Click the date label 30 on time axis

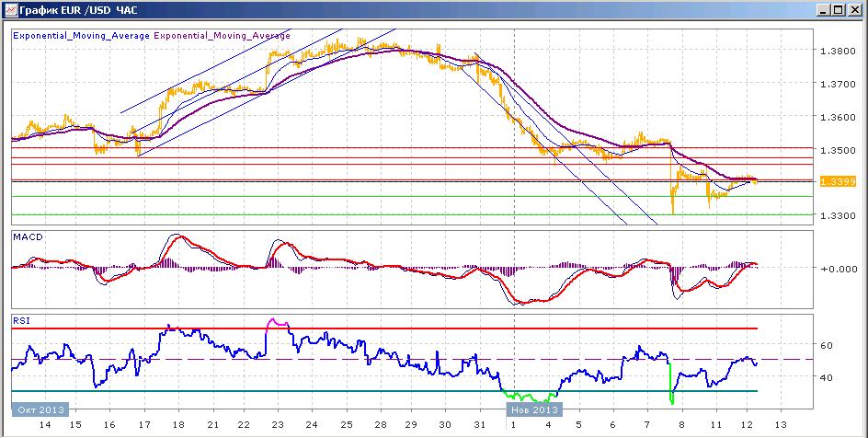(445, 425)
